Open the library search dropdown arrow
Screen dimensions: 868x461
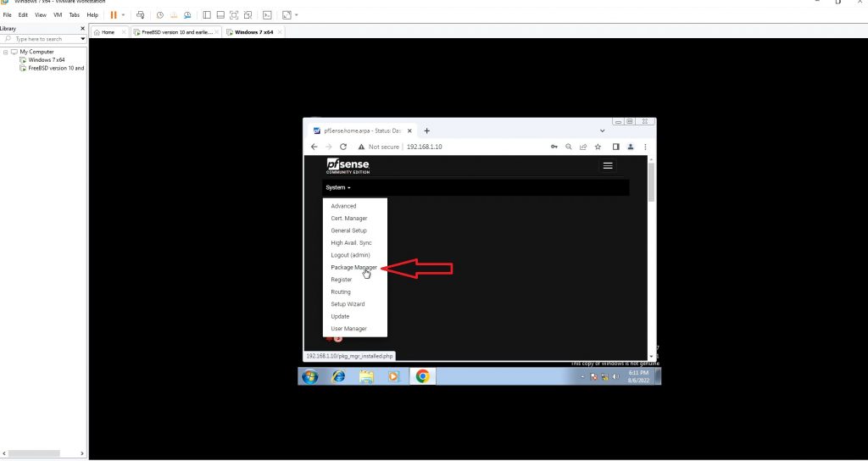point(83,39)
